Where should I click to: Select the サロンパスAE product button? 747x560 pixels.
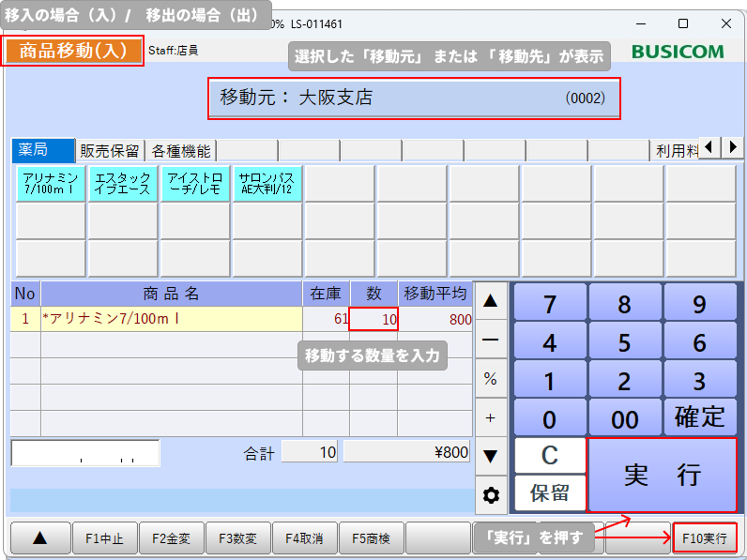coord(267,184)
